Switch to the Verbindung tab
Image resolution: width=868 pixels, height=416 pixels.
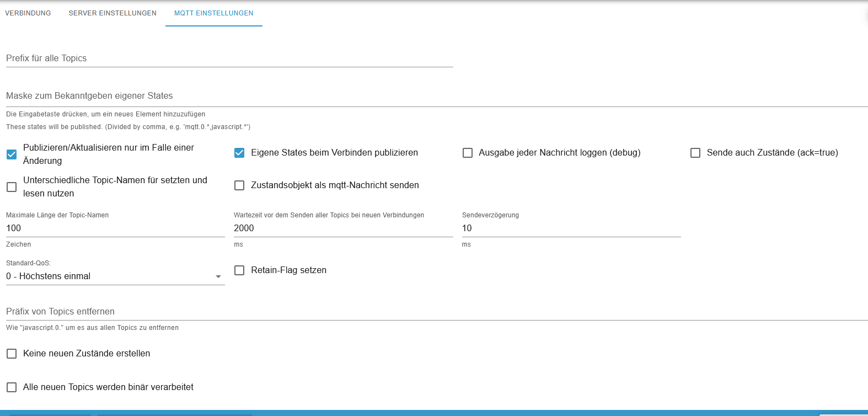(28, 13)
